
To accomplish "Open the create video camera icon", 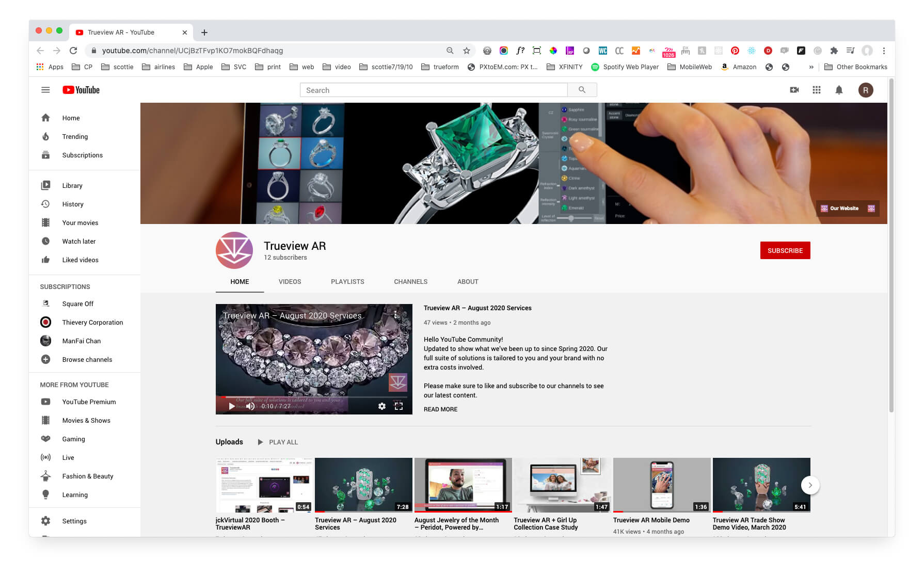I will [x=794, y=90].
